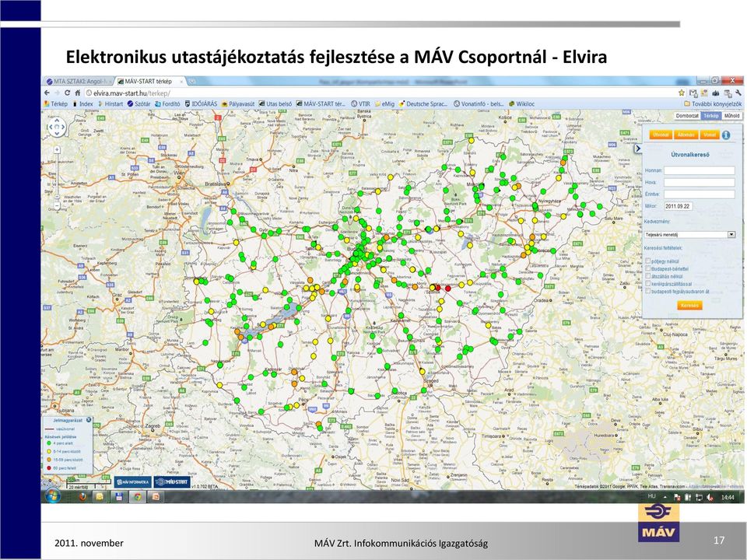Click the browser back arrow

pyautogui.click(x=47, y=93)
